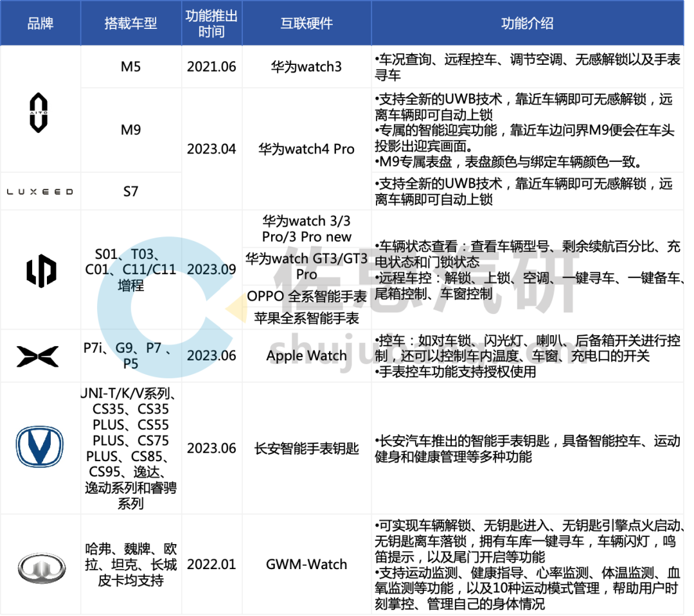Click the 华为watch4 Pro hardware cell

[x=307, y=149]
